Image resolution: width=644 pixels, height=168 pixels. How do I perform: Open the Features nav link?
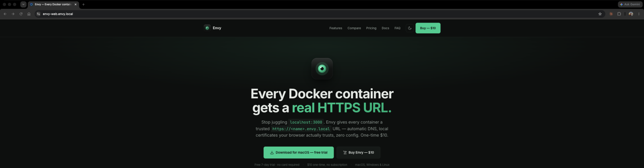[x=336, y=28]
